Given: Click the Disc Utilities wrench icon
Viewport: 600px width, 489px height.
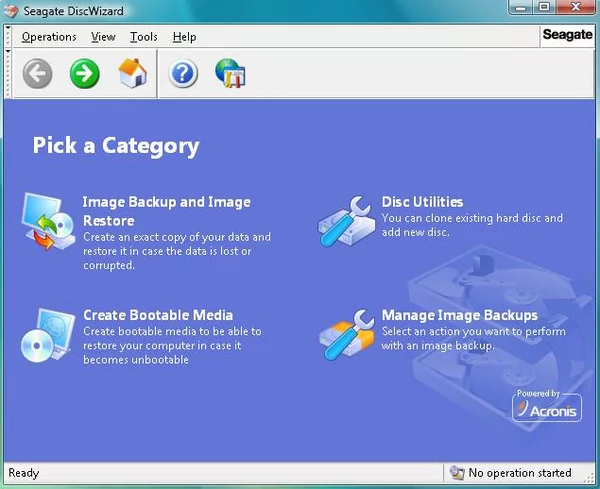Looking at the screenshot, I should [346, 221].
